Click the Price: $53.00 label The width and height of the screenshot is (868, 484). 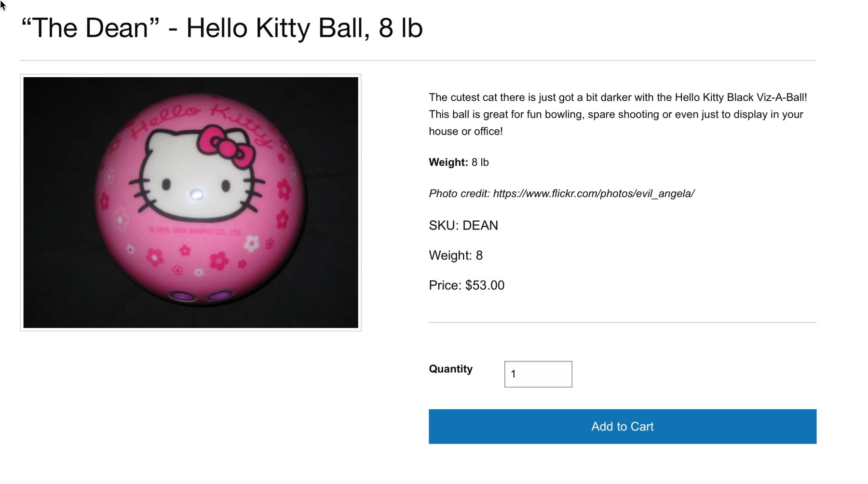click(466, 285)
